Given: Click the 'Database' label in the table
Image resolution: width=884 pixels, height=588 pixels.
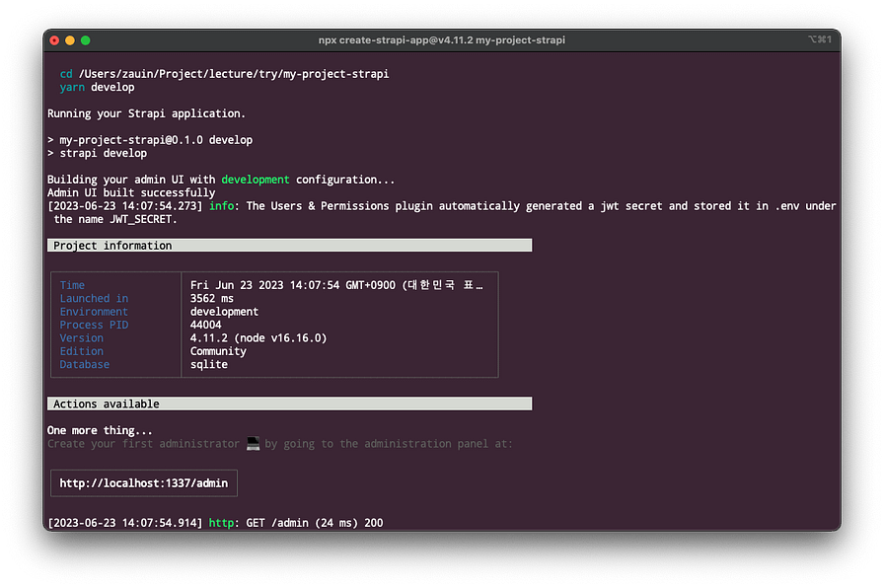Looking at the screenshot, I should point(85,365).
